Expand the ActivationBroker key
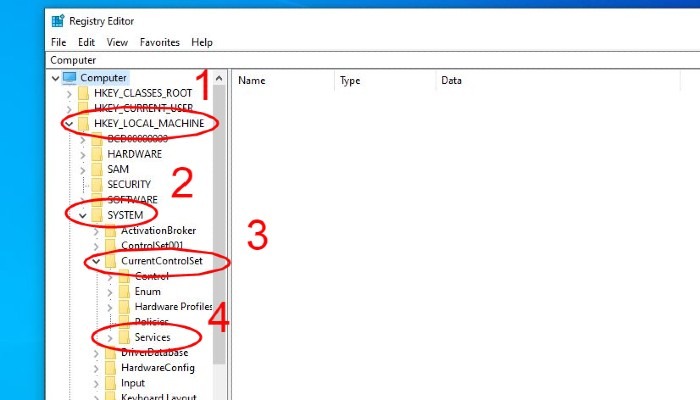The height and width of the screenshot is (400, 700). pyautogui.click(x=96, y=231)
